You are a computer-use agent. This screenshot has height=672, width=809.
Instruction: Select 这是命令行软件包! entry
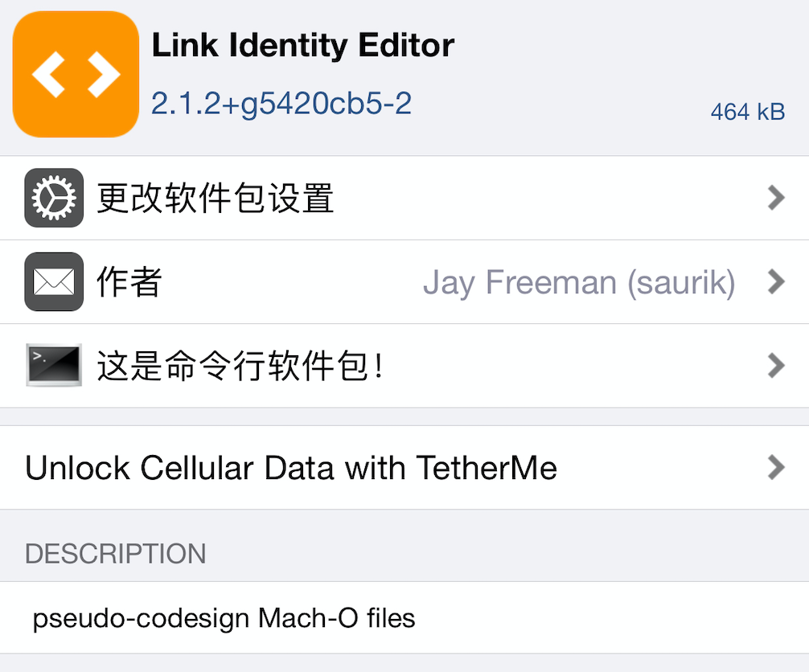point(240,366)
